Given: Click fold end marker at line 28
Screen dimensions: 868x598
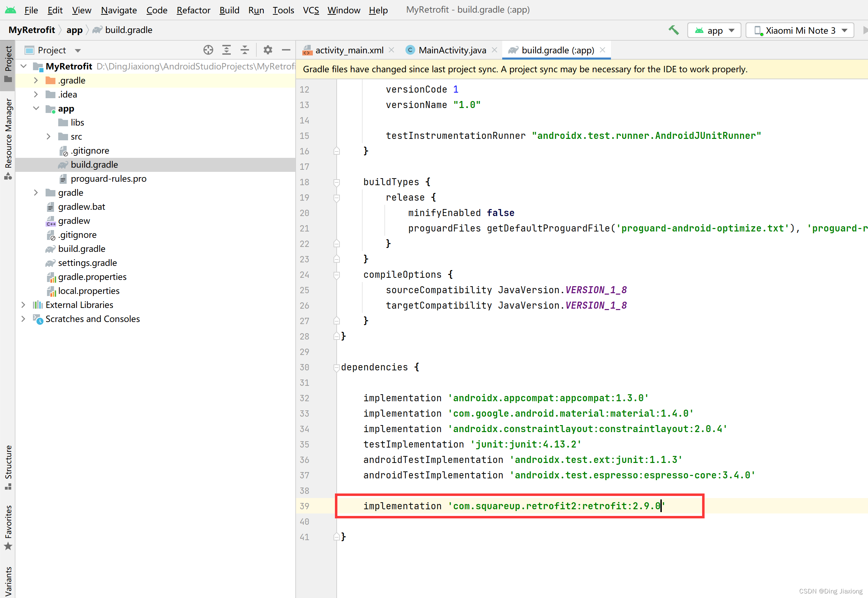Looking at the screenshot, I should [x=336, y=336].
